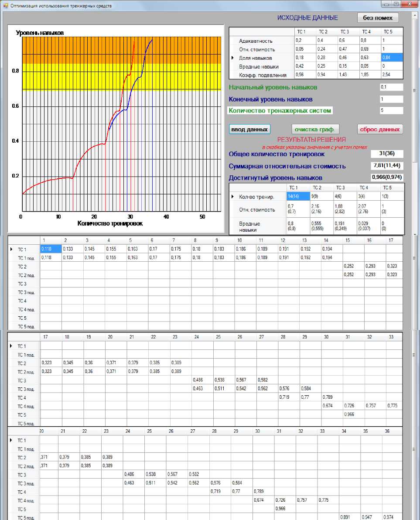Screen dimensions: 420x520
Task: Click the 'Конечный уровень навыков' value box
Action: (x=391, y=99)
